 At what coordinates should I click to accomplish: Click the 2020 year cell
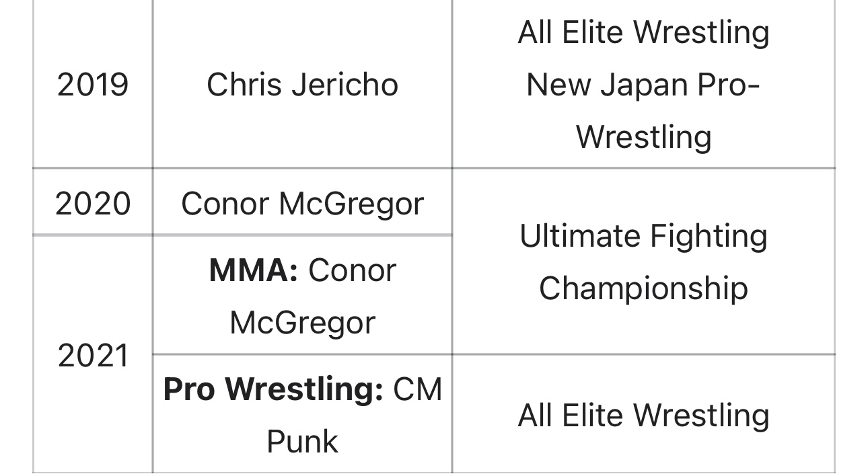(x=92, y=203)
